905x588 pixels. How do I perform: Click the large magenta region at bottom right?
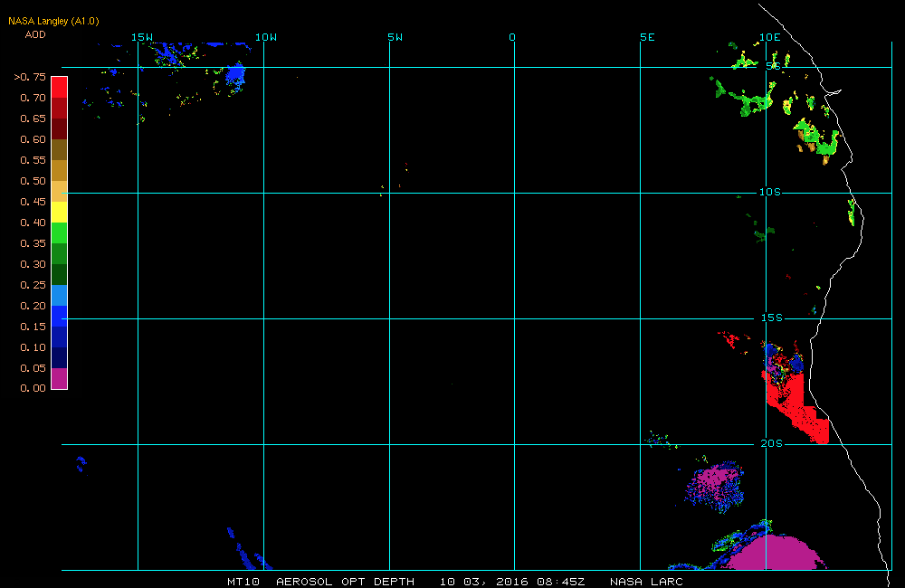click(x=774, y=553)
